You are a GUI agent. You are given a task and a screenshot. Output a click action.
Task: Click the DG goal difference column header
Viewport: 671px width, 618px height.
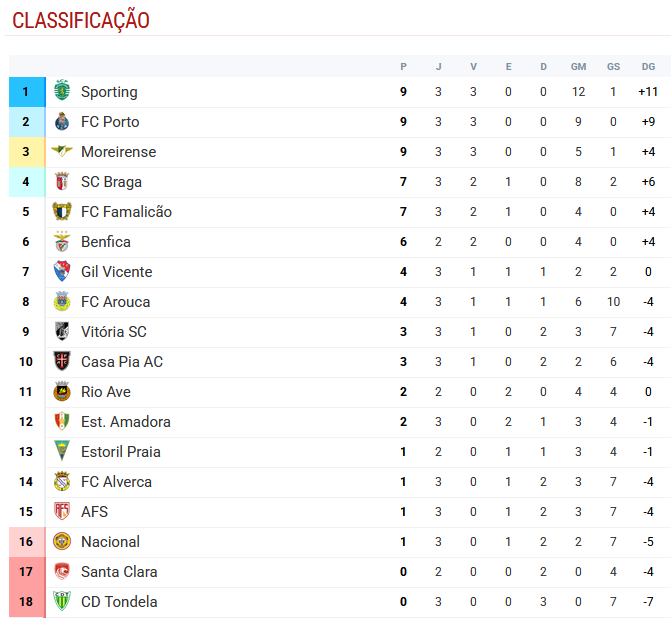click(648, 66)
